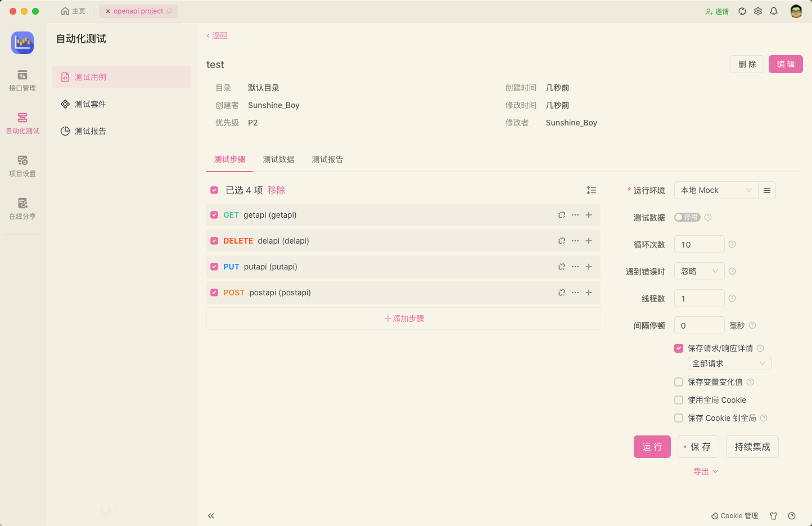This screenshot has height=526, width=812.
Task: Open 接口管理 from the left sidebar
Action: click(x=22, y=80)
